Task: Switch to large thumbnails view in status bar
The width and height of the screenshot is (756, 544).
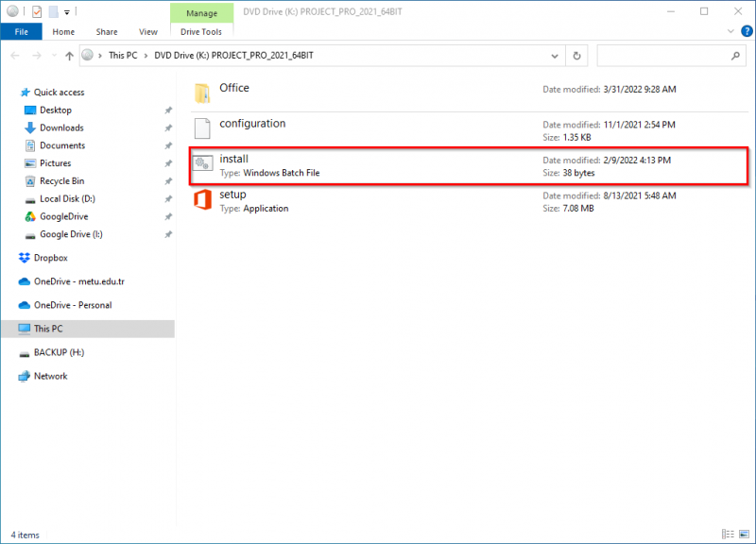Action: coord(744,534)
